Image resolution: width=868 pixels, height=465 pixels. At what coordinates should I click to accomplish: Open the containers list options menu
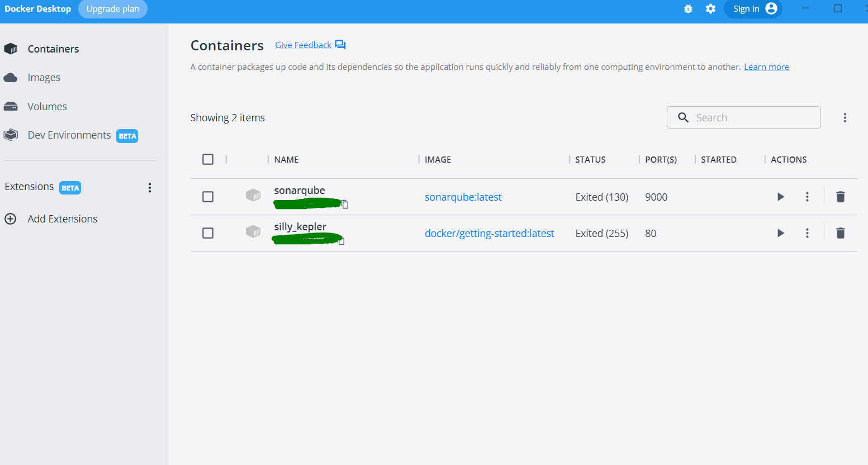tap(845, 117)
